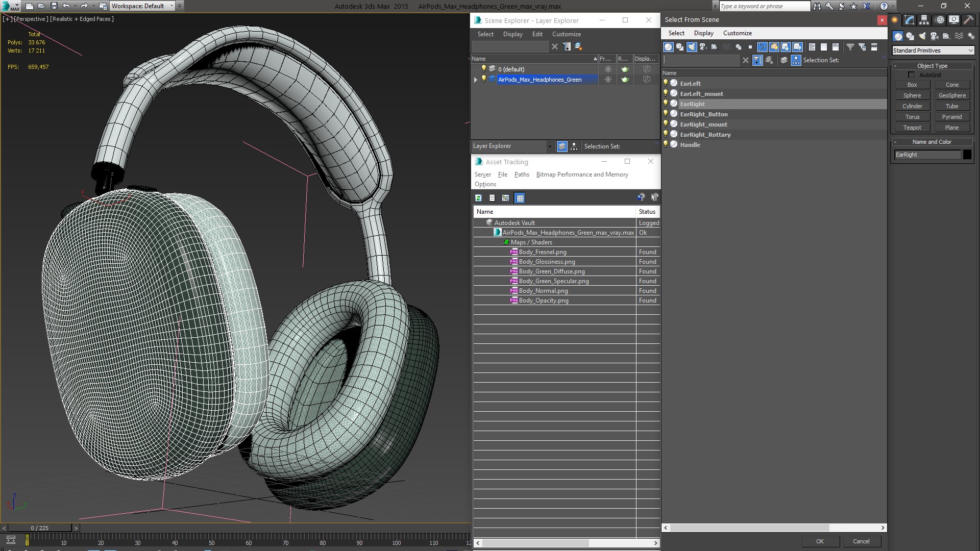Open Select menu in Scene Explorer
The image size is (980, 551).
tap(485, 34)
